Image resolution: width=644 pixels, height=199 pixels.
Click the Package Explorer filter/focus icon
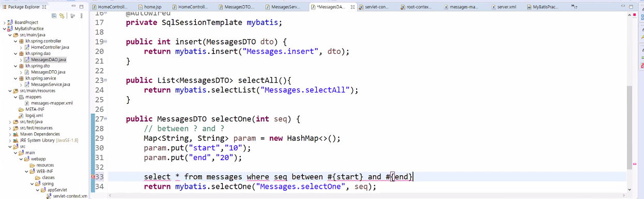[72, 16]
